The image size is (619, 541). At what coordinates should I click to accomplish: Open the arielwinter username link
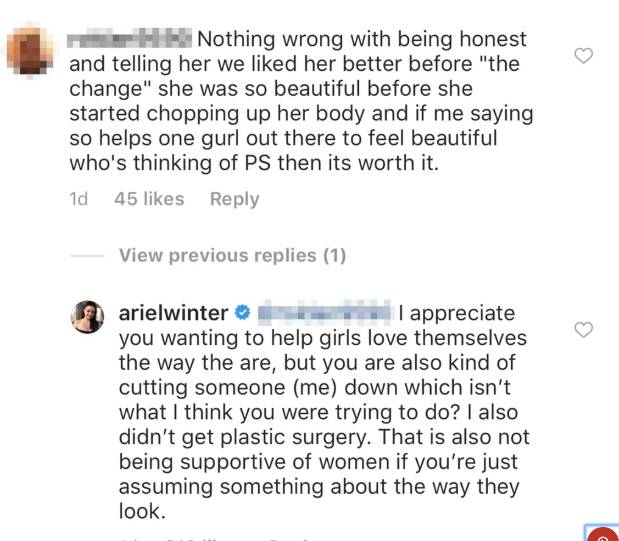174,313
